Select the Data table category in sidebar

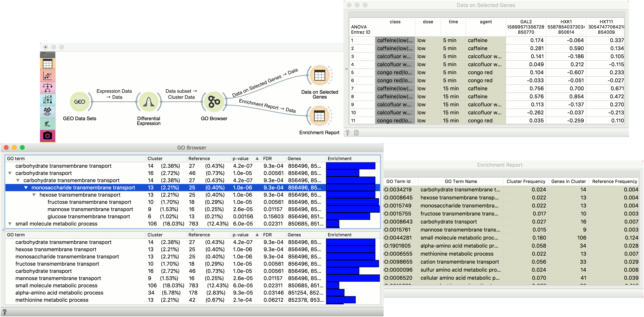(48, 64)
